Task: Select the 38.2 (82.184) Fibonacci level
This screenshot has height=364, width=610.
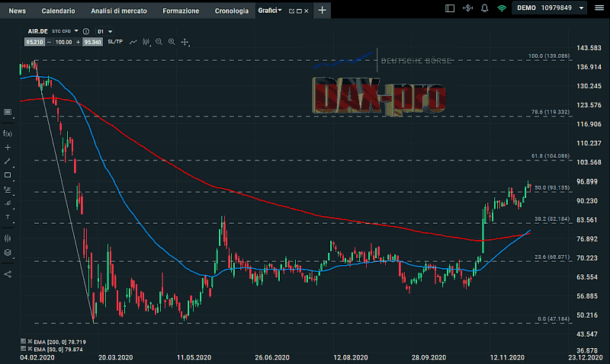Action: coord(551,219)
